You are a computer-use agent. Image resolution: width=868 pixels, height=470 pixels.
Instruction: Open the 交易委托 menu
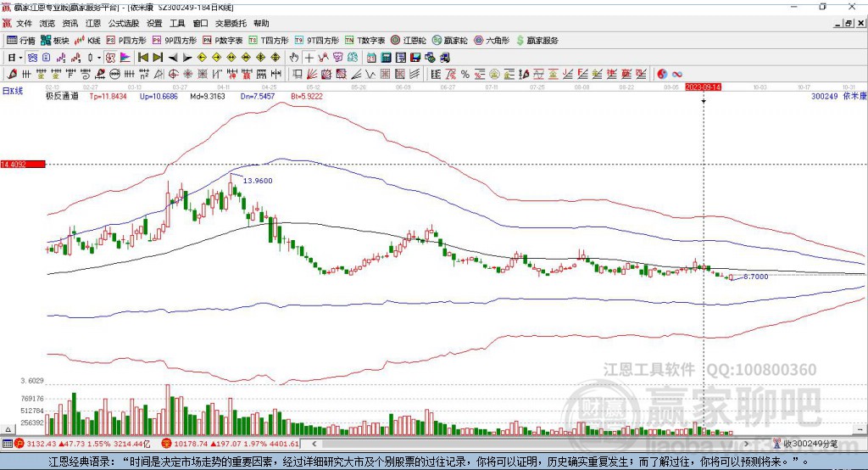[x=231, y=23]
